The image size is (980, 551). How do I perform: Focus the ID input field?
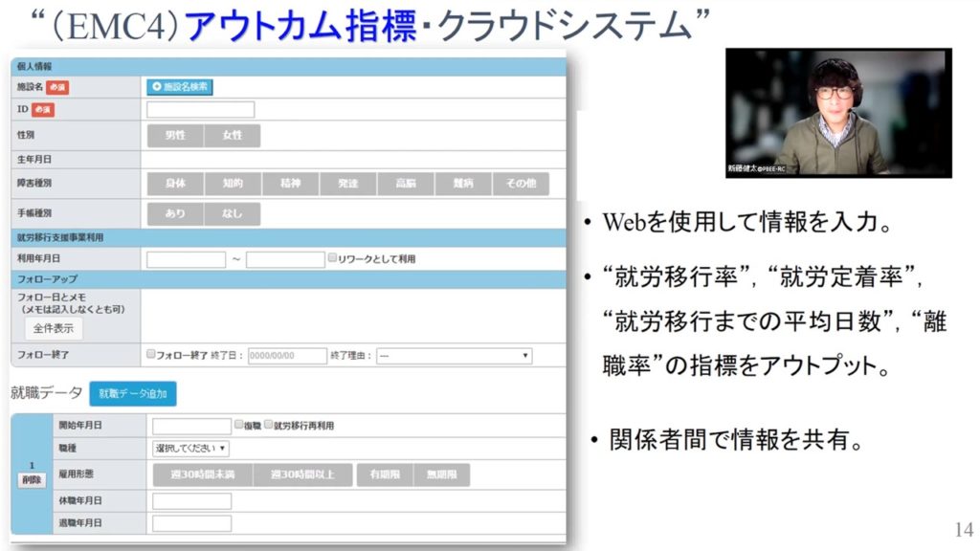pyautogui.click(x=200, y=110)
